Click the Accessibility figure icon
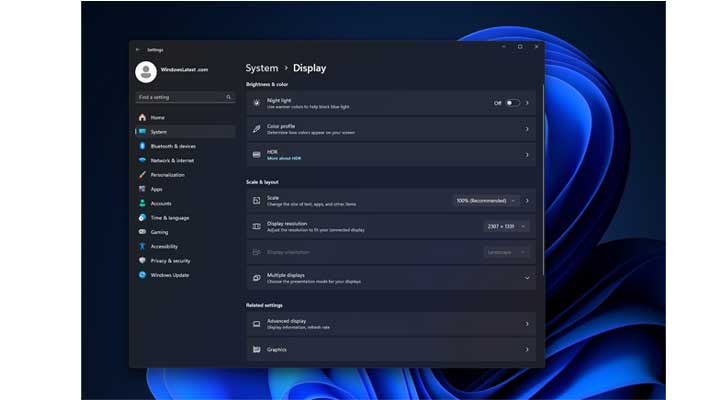The width and height of the screenshot is (720, 400). pos(142,246)
